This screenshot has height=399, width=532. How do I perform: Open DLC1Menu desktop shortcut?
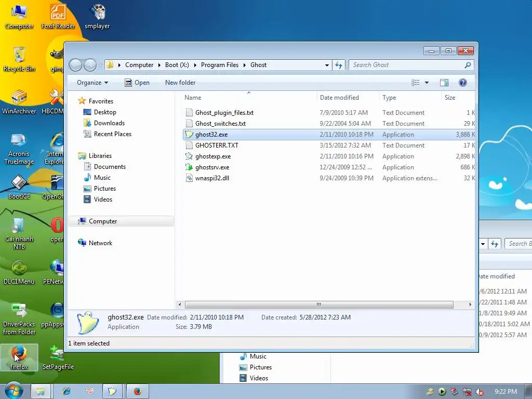click(x=19, y=272)
